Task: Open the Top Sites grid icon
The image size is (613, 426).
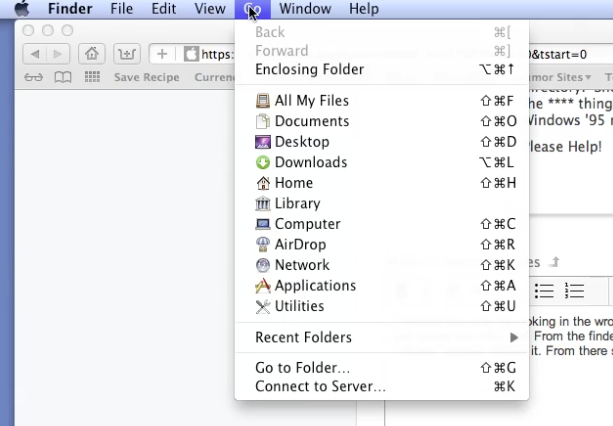Action: point(92,77)
